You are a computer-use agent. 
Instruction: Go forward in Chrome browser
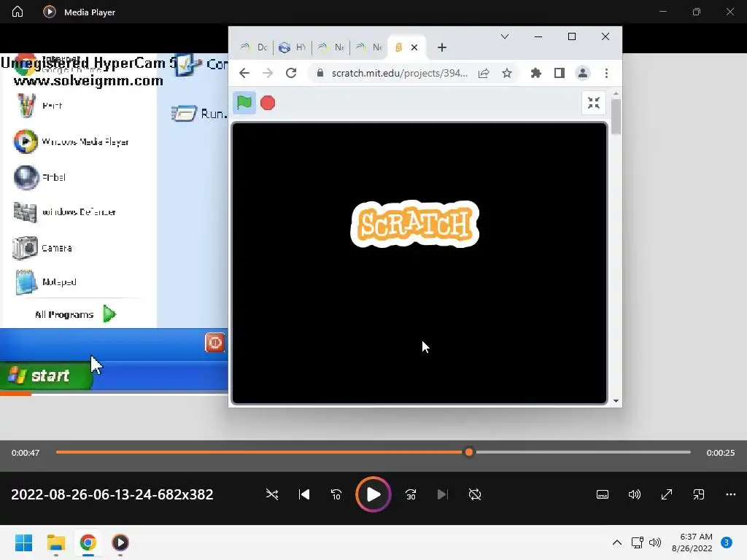pyautogui.click(x=268, y=73)
